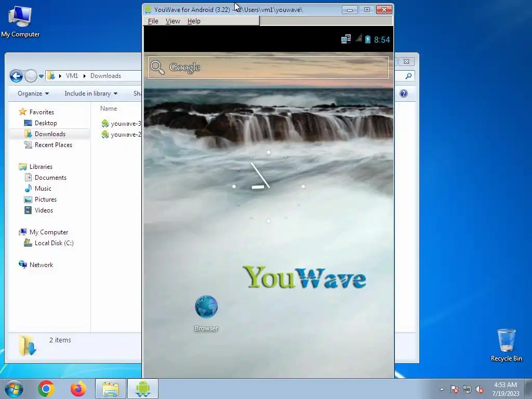Click the Action Center flag tray icon
532x399 pixels.
coord(454,389)
